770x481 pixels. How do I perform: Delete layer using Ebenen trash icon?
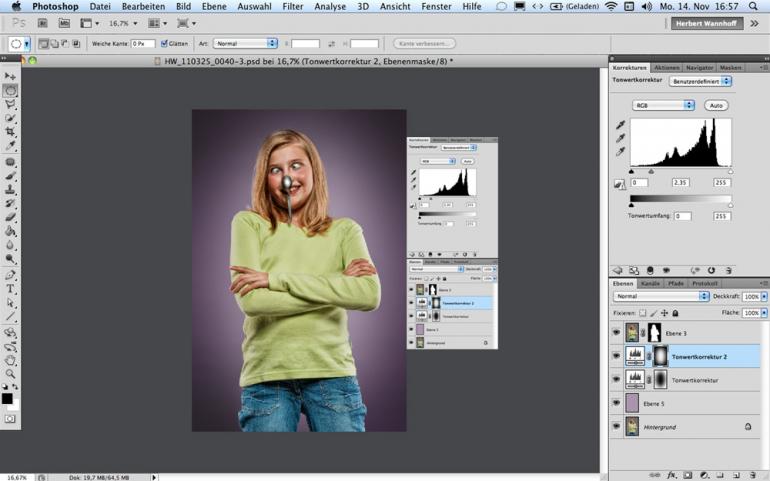752,475
